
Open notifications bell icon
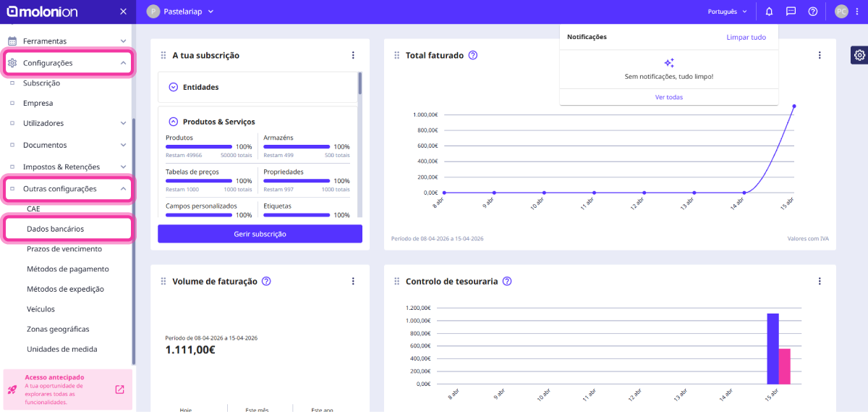[769, 12]
